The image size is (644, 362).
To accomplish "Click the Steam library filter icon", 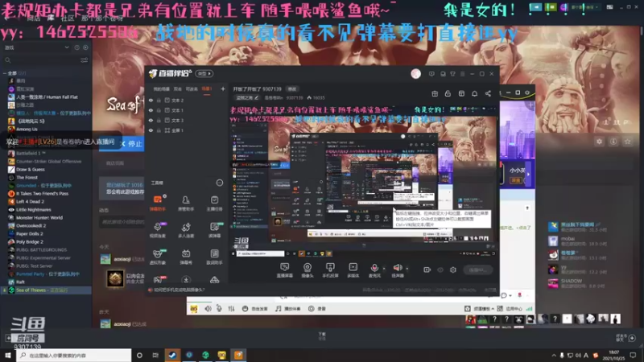I will point(85,60).
